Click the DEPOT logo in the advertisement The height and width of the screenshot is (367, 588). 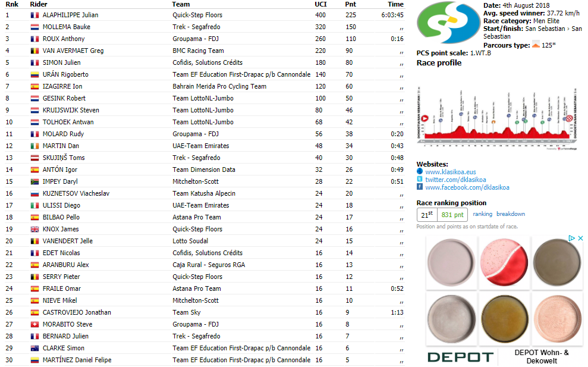coord(461,357)
